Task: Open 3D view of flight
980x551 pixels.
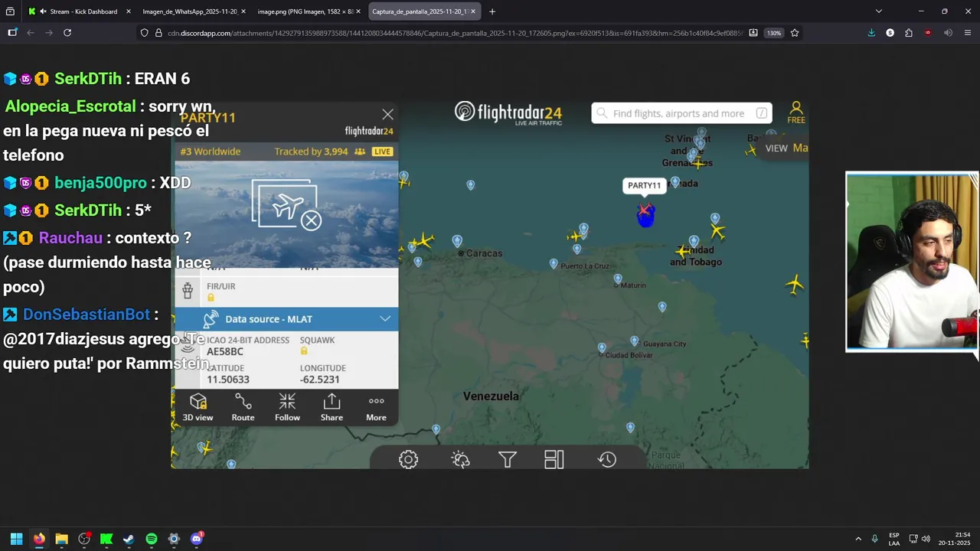Action: [198, 408]
